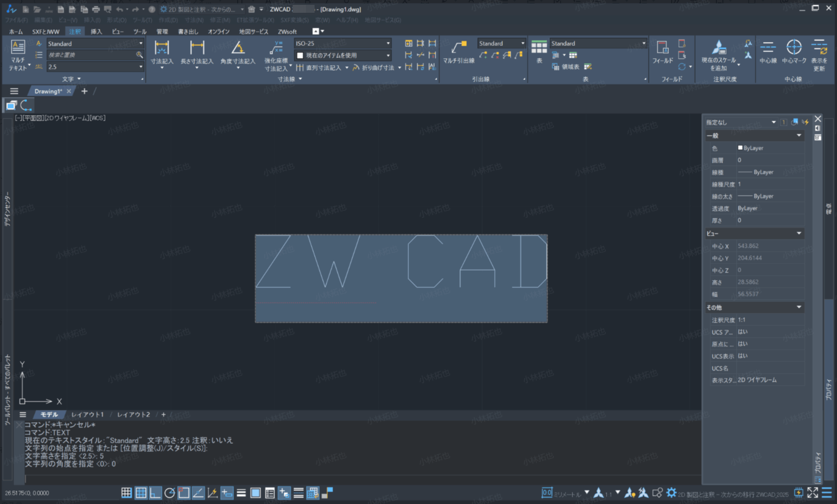This screenshot has width=837, height=504.
Task: Close the Drawing1 document tab
Action: coord(69,91)
